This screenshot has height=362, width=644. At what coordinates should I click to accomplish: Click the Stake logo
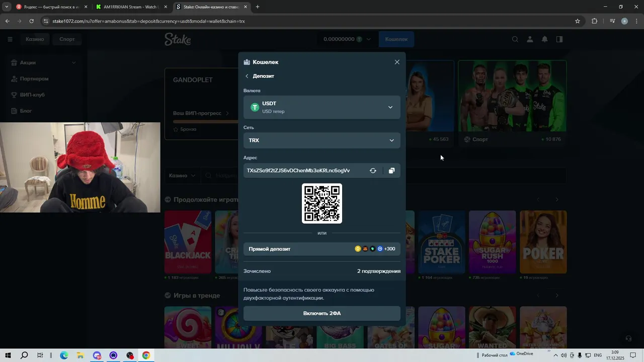point(178,39)
